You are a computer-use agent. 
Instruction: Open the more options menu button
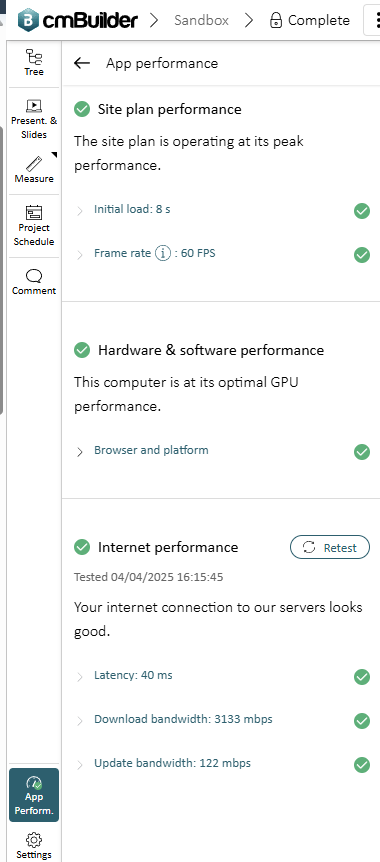(373, 20)
